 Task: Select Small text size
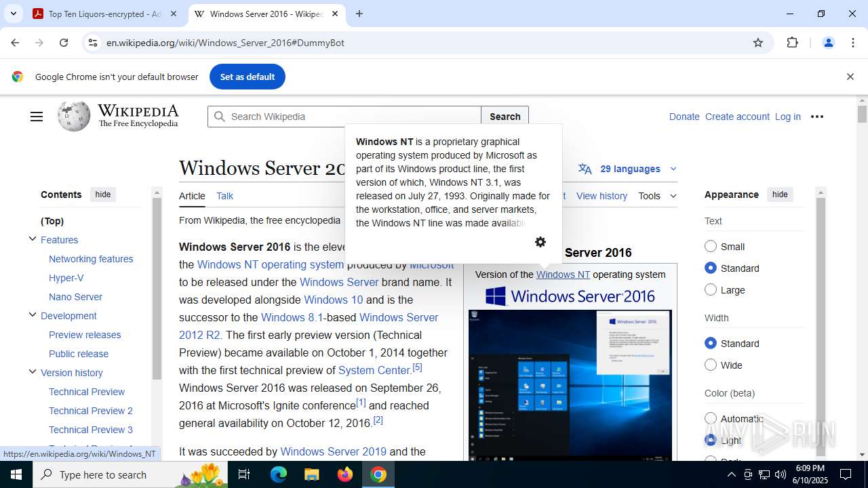pyautogui.click(x=711, y=246)
